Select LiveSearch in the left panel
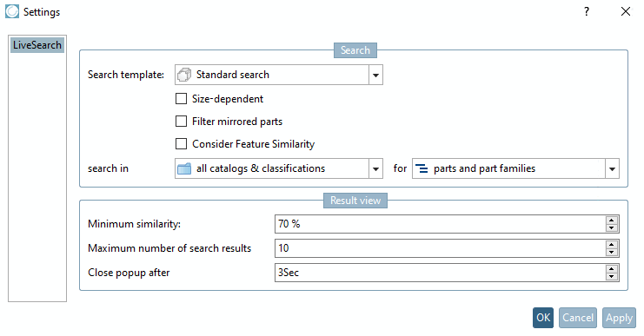The image size is (644, 336). pyautogui.click(x=37, y=45)
